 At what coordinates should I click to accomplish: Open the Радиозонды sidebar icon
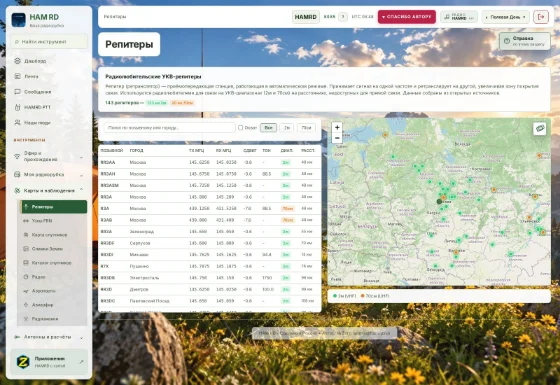pos(26,319)
